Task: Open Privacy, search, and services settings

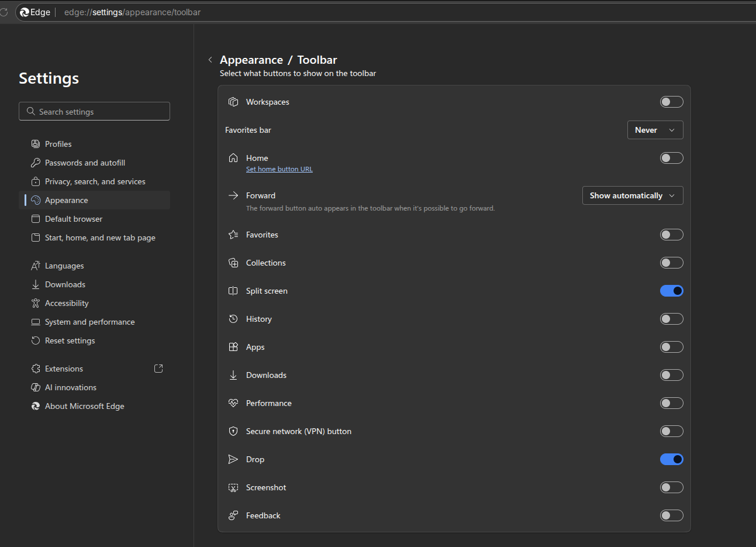Action: (x=95, y=181)
